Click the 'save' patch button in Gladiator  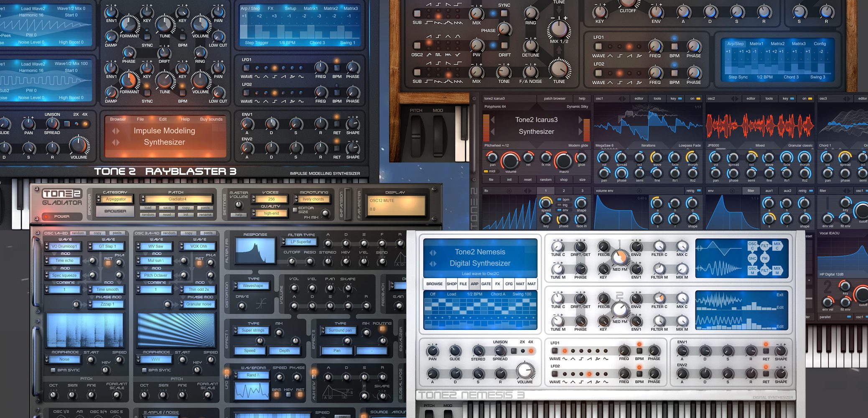[x=167, y=208]
